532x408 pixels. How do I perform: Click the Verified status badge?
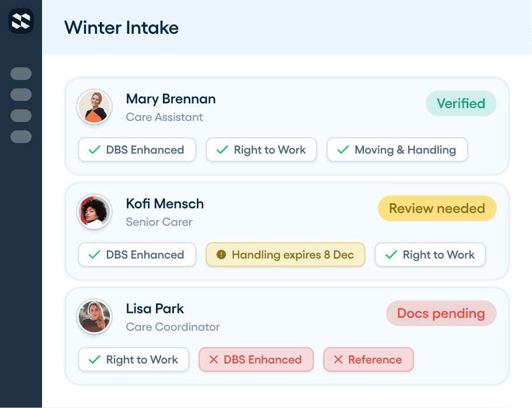(x=461, y=103)
